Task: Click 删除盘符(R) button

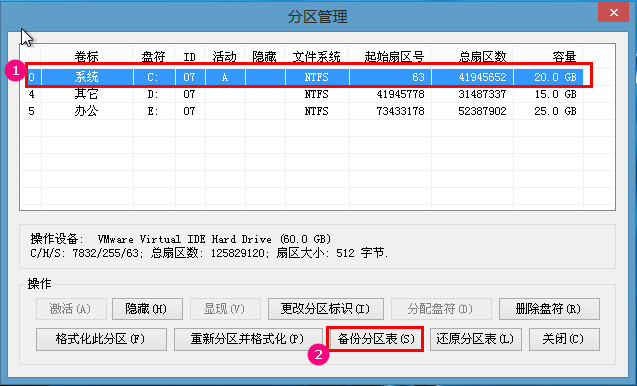Action: (549, 309)
